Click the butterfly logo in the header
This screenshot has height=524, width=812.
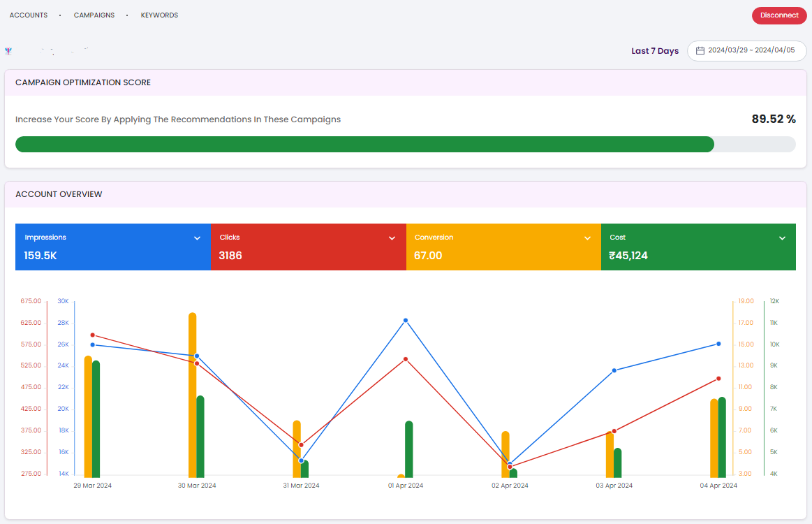coord(8,50)
